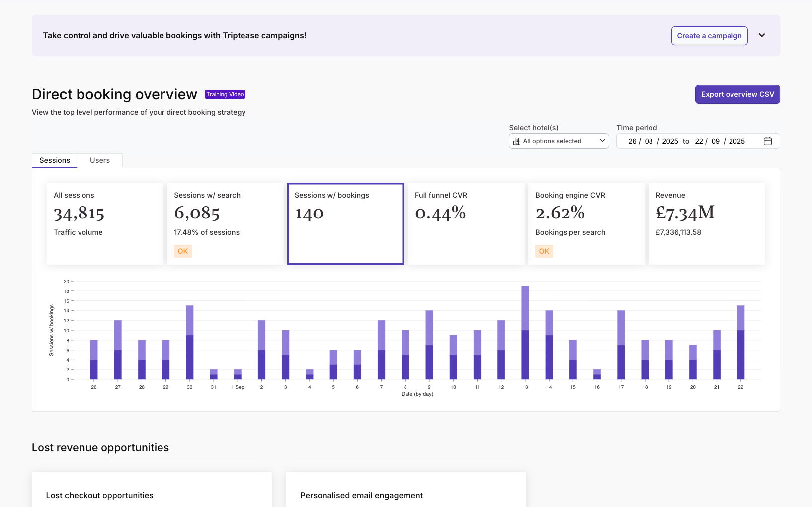This screenshot has width=812, height=507.
Task: Collapse the Triptease campaigns banner chevron
Action: pos(761,35)
